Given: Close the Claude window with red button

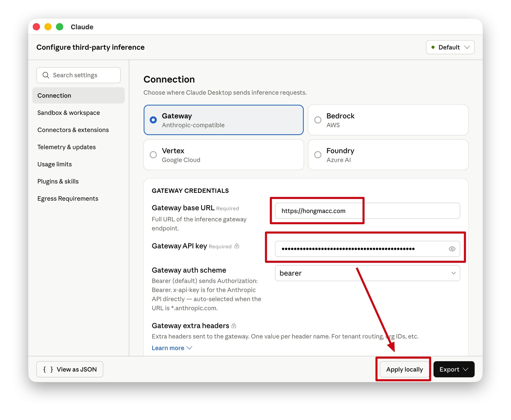Looking at the screenshot, I should tap(36, 27).
